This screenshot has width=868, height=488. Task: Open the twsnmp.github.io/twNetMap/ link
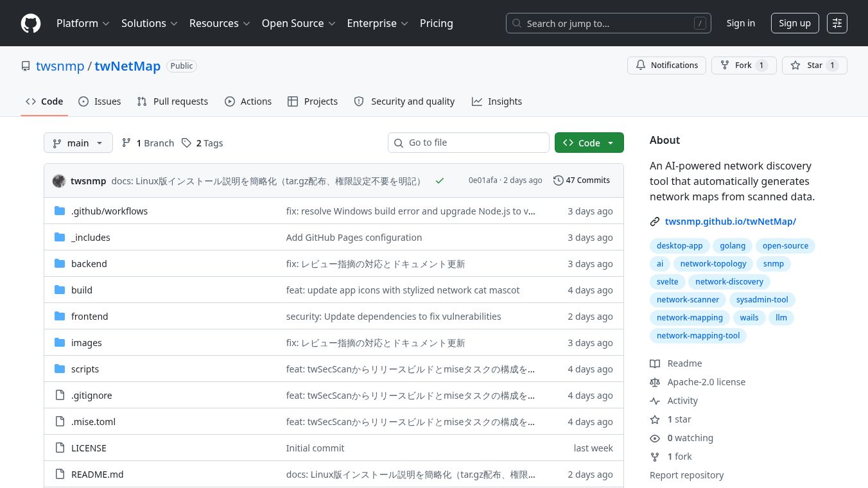731,222
